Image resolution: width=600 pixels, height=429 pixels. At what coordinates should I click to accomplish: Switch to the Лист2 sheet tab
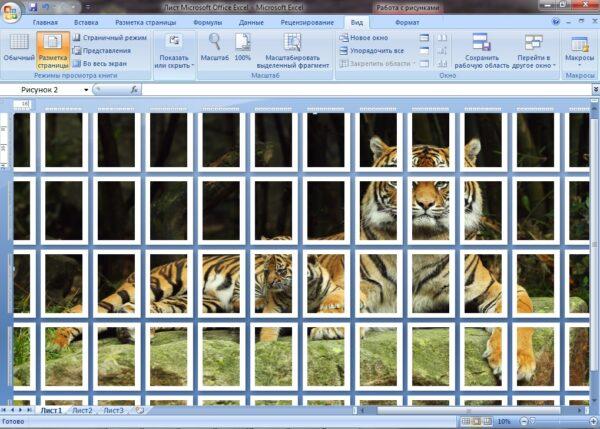tap(82, 410)
